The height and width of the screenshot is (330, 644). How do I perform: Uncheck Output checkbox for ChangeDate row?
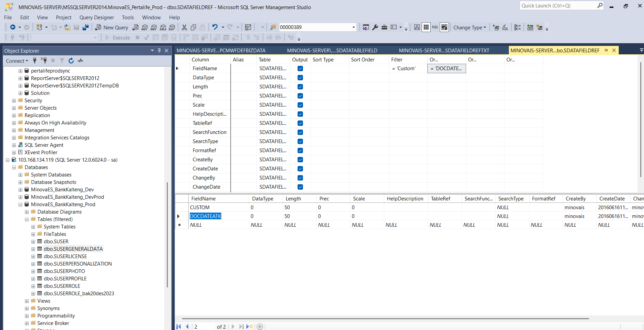click(300, 187)
